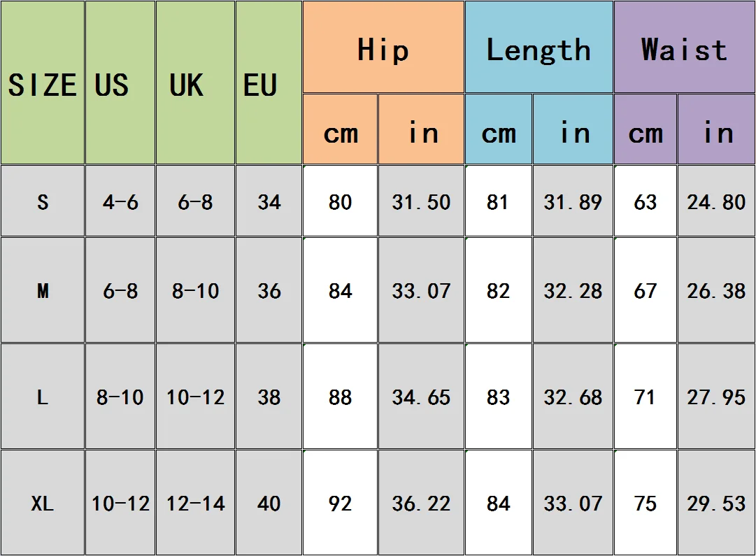Select US size 10-12 cell
The image size is (756, 556).
120,502
